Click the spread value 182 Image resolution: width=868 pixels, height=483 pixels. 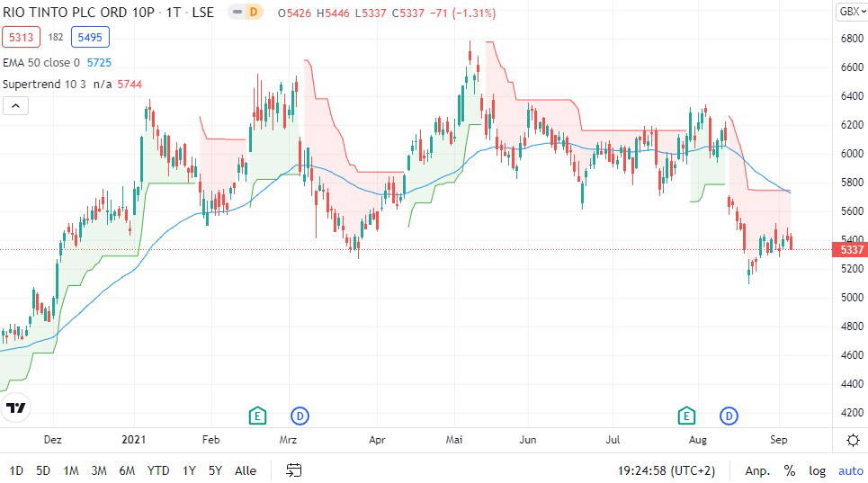click(56, 37)
